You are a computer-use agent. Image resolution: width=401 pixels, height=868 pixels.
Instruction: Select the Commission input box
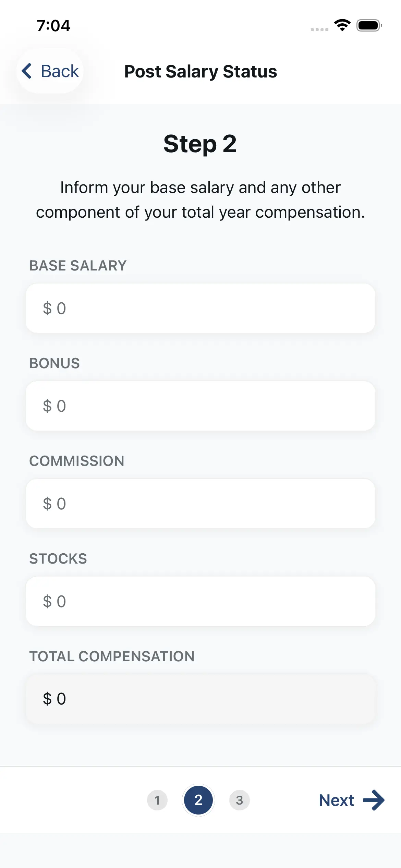(x=200, y=504)
